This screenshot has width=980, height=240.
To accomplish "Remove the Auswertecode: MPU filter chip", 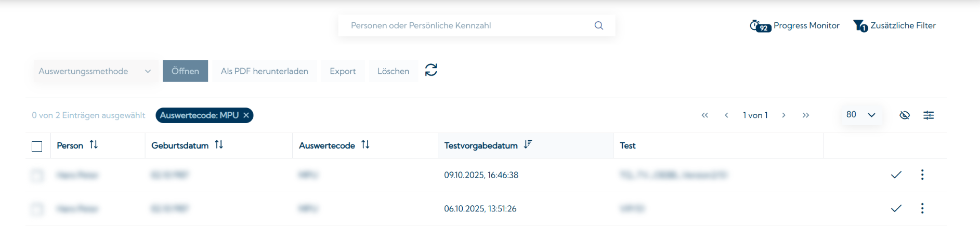I will pos(246,115).
